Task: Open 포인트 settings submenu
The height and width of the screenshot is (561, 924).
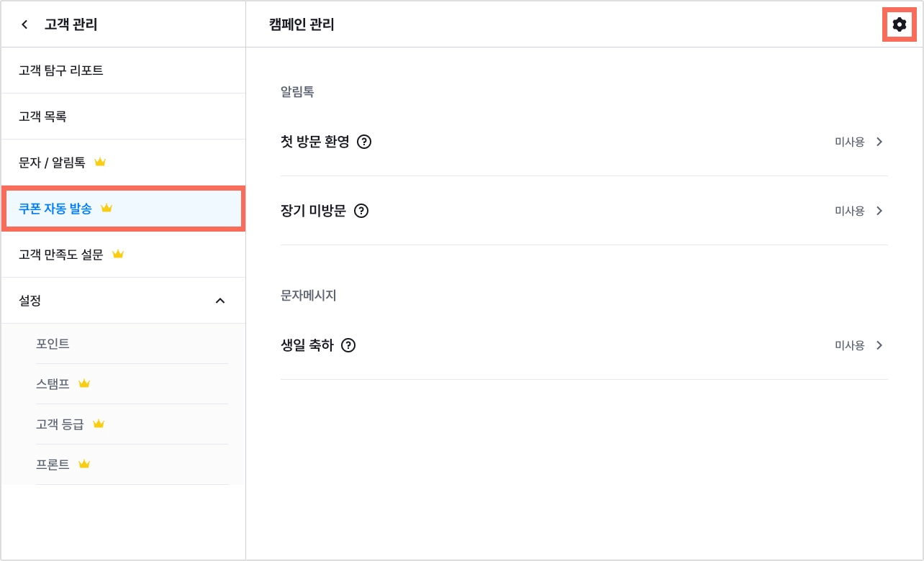Action: (x=132, y=344)
